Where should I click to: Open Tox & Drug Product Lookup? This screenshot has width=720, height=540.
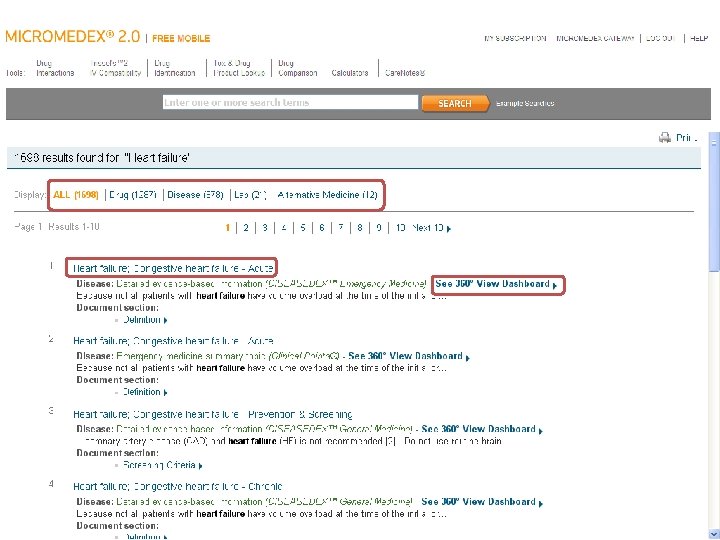click(x=239, y=68)
